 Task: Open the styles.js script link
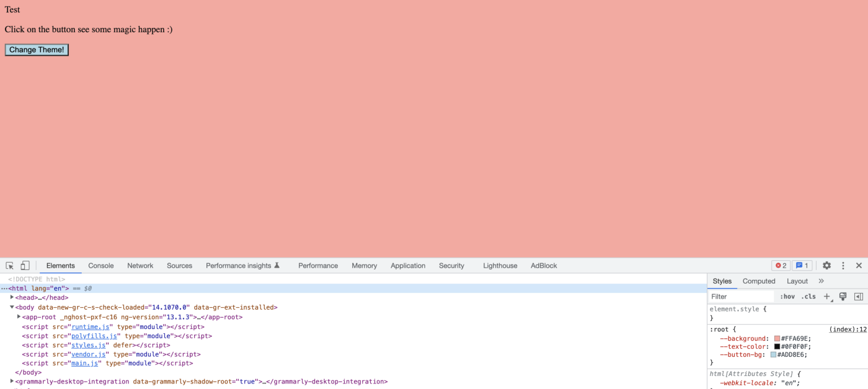89,345
